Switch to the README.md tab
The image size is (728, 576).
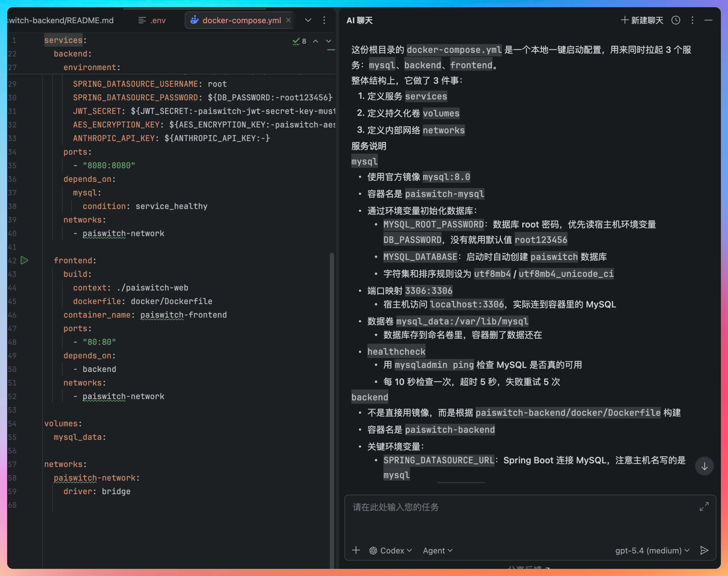coord(61,20)
